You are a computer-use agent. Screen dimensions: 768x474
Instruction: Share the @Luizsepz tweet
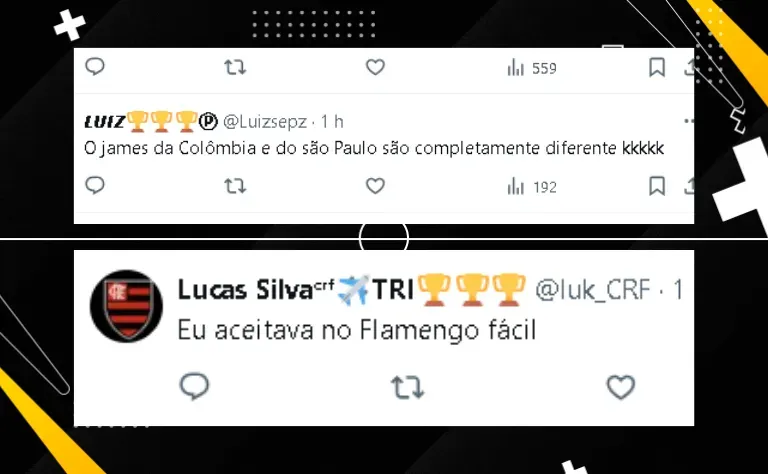click(689, 186)
